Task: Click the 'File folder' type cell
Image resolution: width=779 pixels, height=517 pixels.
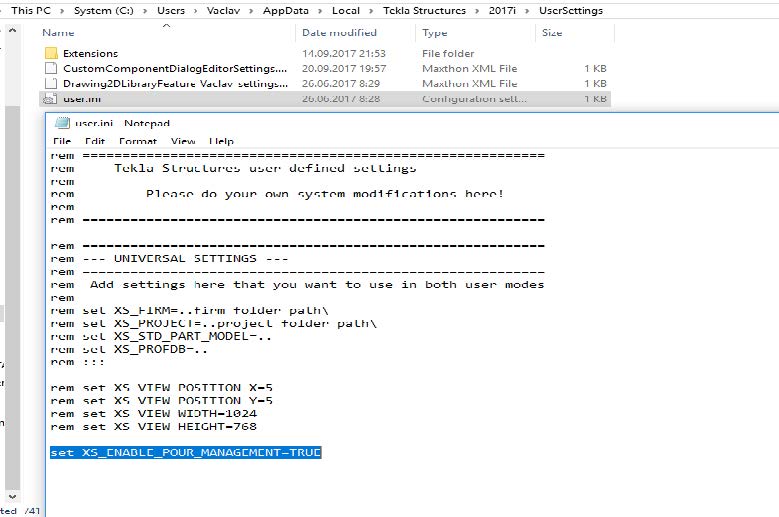Action: [x=448, y=53]
